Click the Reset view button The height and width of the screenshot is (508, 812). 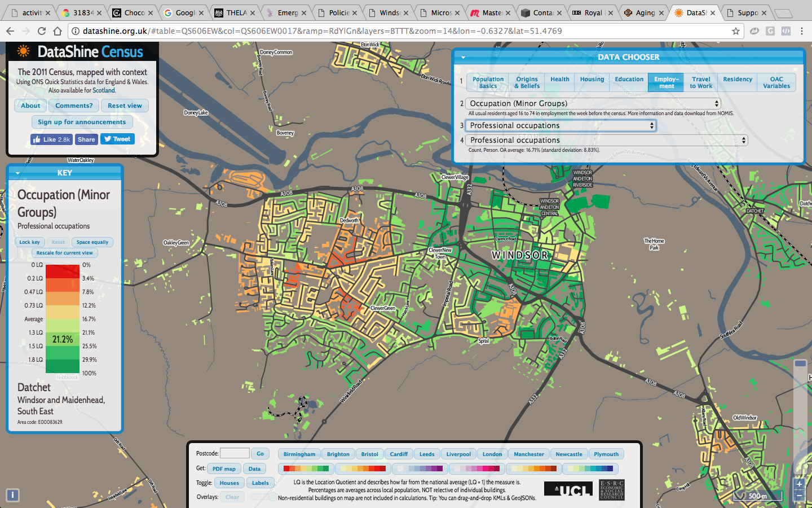click(x=125, y=106)
